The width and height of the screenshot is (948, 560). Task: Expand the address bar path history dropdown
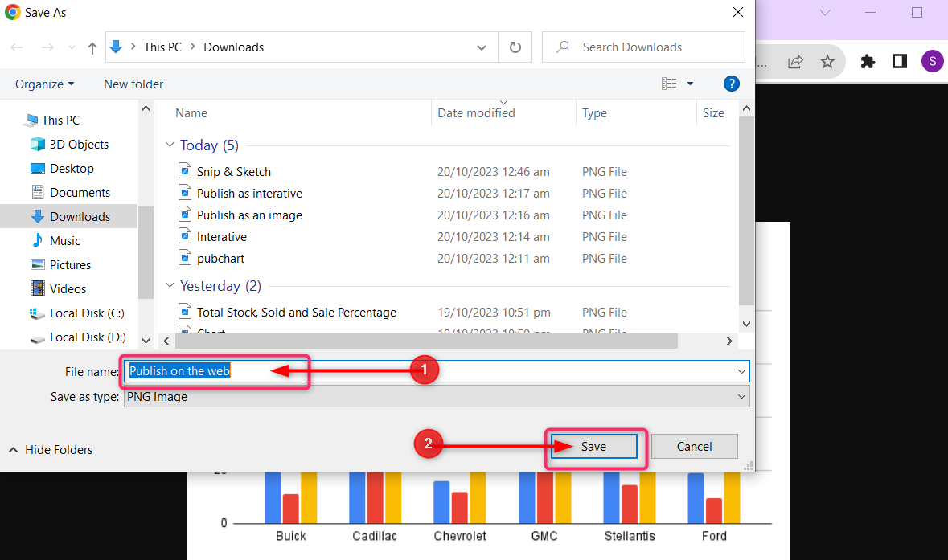482,47
